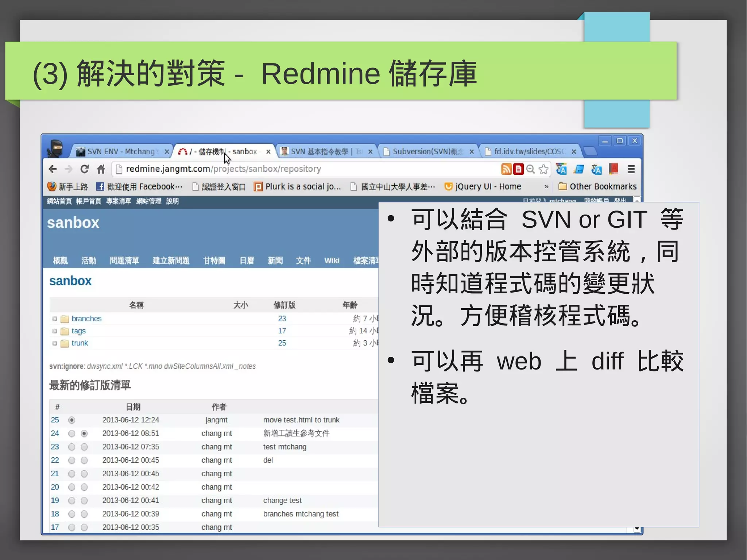This screenshot has height=560, width=747.
Task: Click the red Blogger extension icon
Action: pos(518,169)
